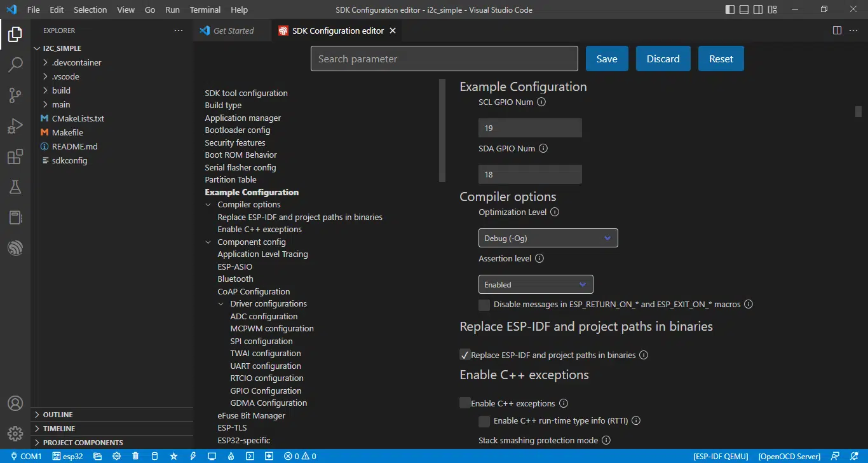Open the Testing flask view
This screenshot has height=463, width=868.
[15, 187]
